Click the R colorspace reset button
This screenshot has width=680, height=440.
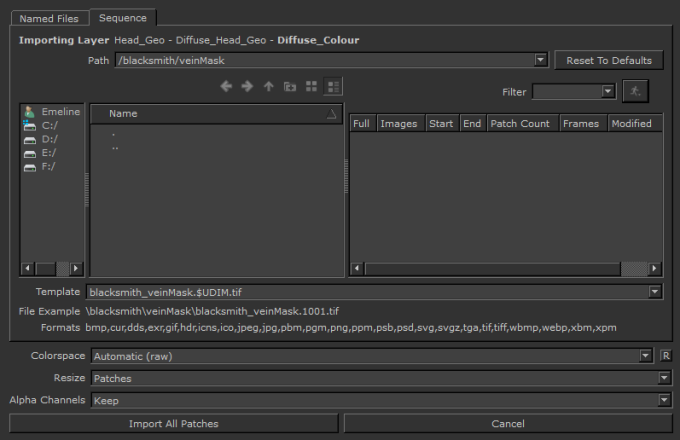click(x=665, y=355)
